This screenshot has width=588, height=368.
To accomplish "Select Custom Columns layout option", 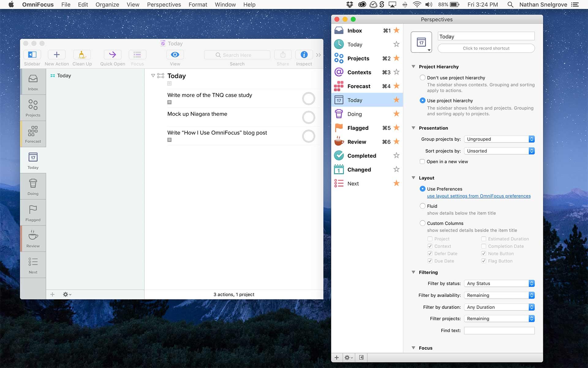I will coord(423,223).
